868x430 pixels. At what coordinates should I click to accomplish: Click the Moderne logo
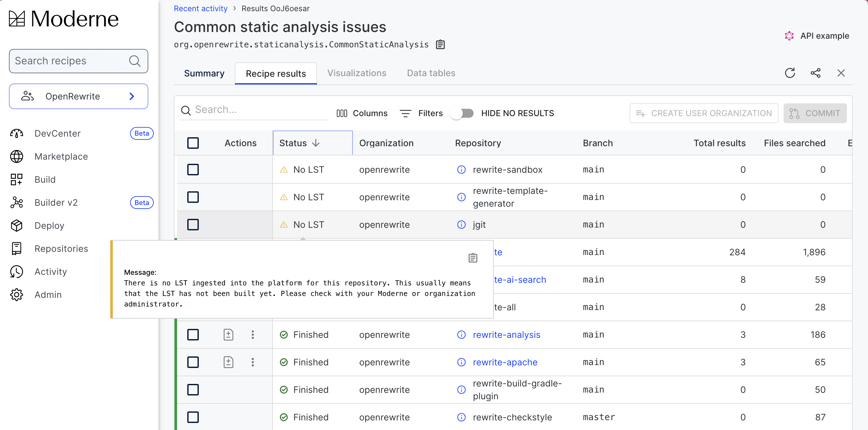tap(63, 19)
